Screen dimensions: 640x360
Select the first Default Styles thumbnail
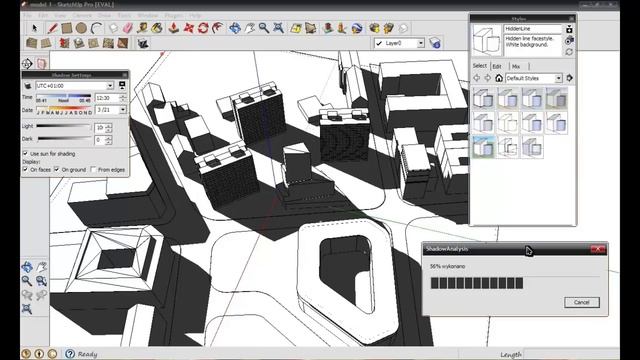point(484,98)
